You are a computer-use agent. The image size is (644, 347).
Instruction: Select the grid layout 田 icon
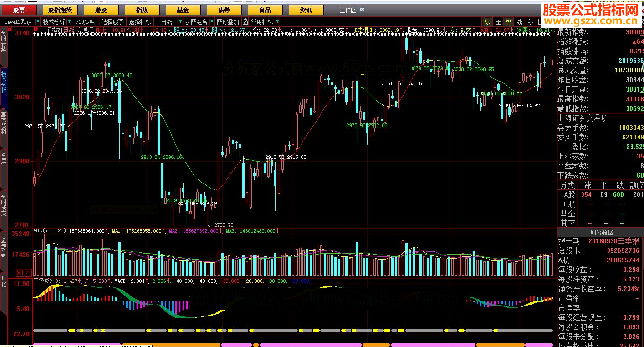[498, 21]
